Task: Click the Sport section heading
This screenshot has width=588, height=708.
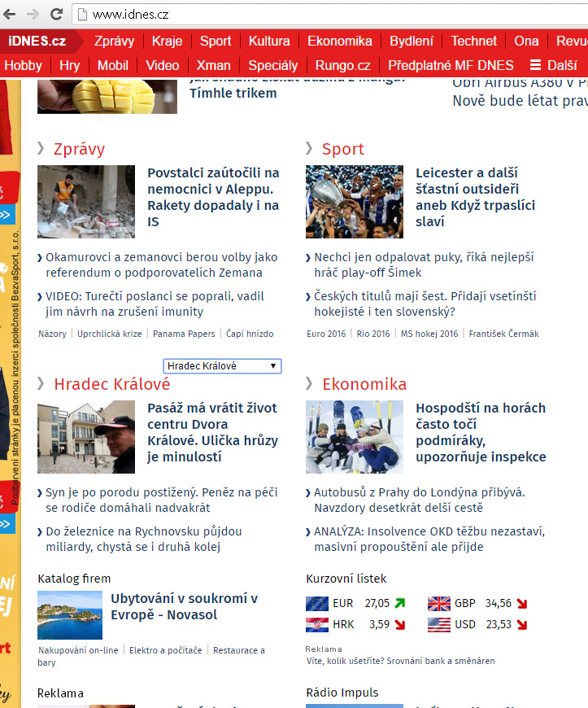Action: (x=343, y=149)
